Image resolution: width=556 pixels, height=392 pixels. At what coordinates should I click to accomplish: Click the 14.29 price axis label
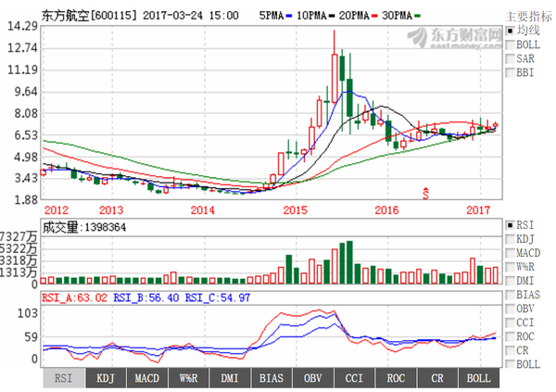point(22,26)
